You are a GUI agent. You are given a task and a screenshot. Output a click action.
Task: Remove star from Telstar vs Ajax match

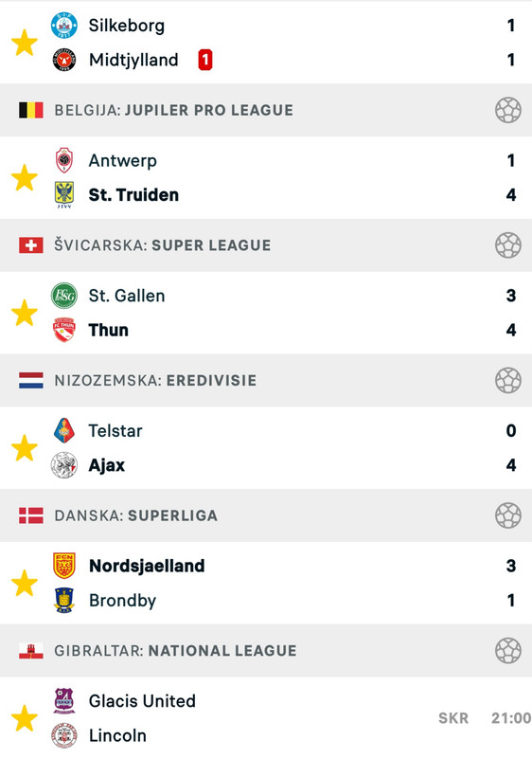(x=24, y=448)
